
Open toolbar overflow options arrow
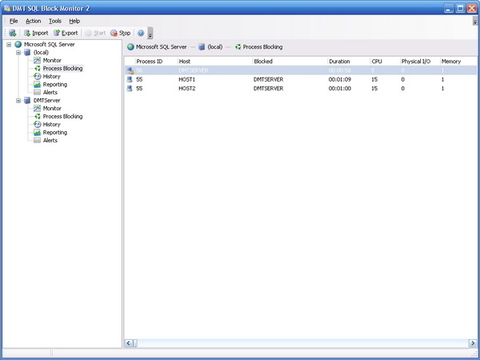tap(150, 33)
